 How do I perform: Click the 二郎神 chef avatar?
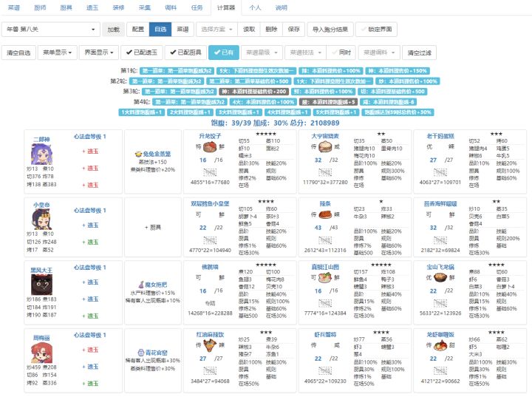(41, 155)
